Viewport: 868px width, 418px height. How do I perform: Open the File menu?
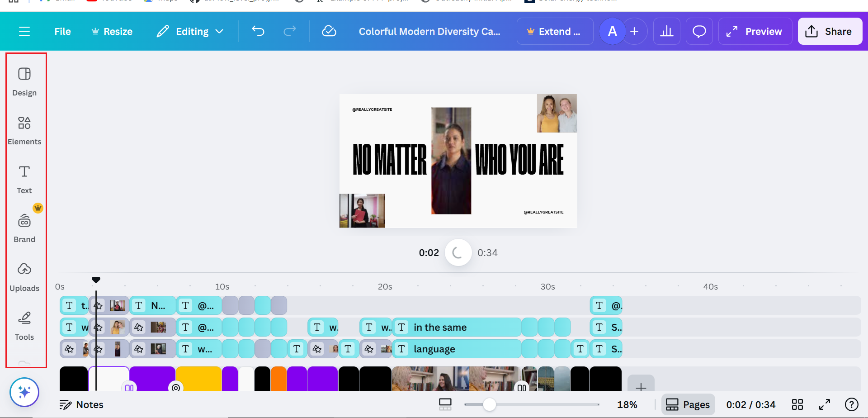tap(62, 31)
